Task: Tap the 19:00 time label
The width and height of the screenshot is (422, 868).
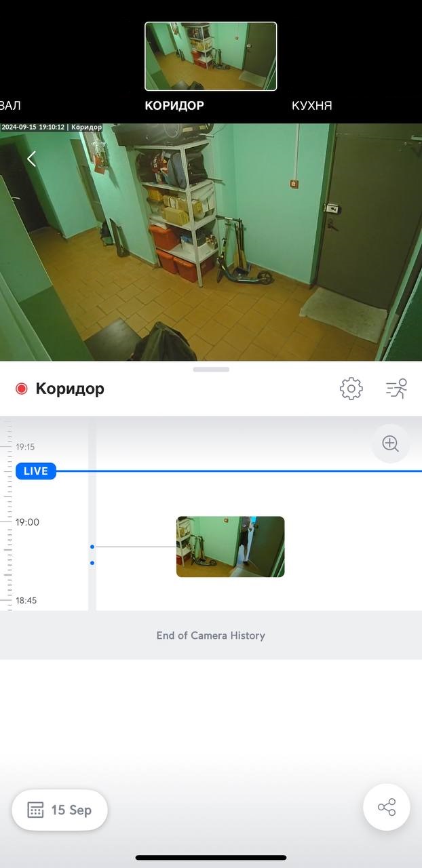Action: tap(28, 522)
